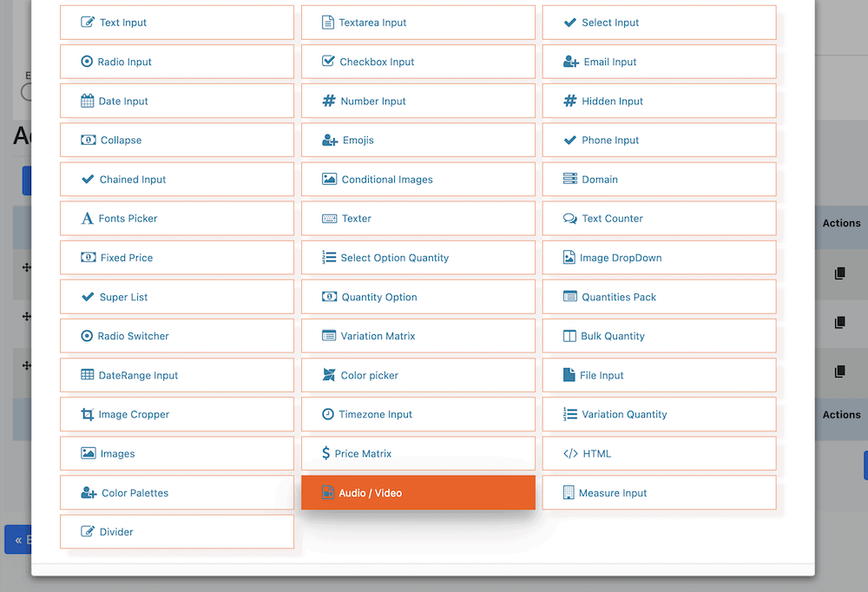Click the user-plus icon of Color Palettes

click(x=89, y=492)
